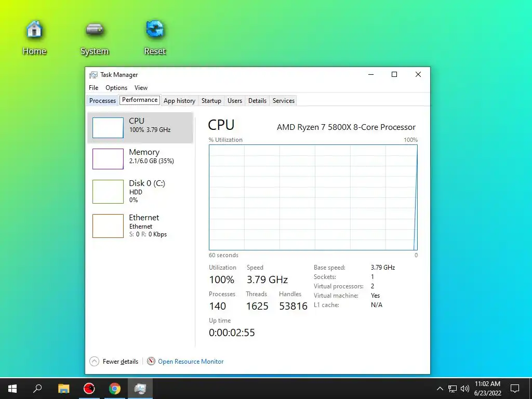
Task: Click the AMD Ryzen 7 5800X processor name
Action: tap(346, 127)
